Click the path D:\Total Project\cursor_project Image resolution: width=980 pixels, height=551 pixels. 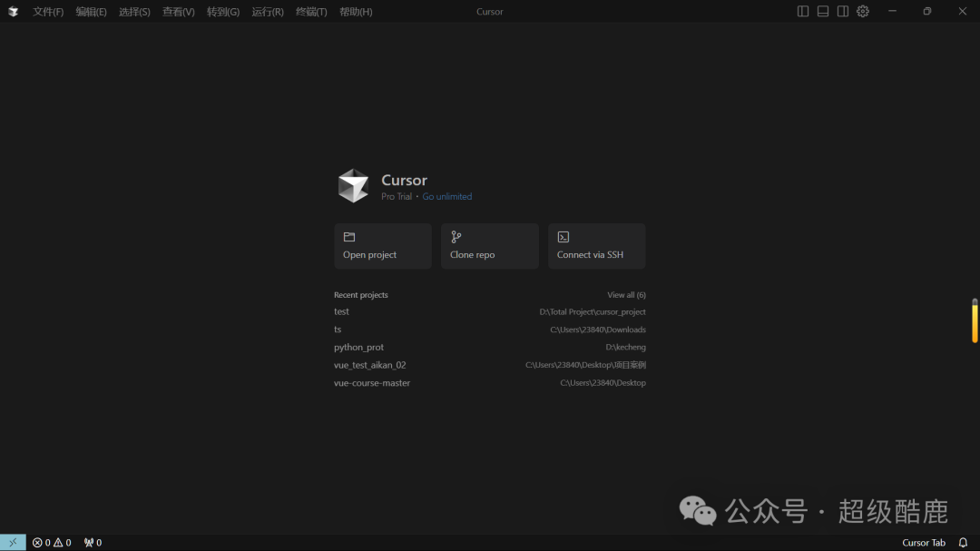click(x=593, y=312)
